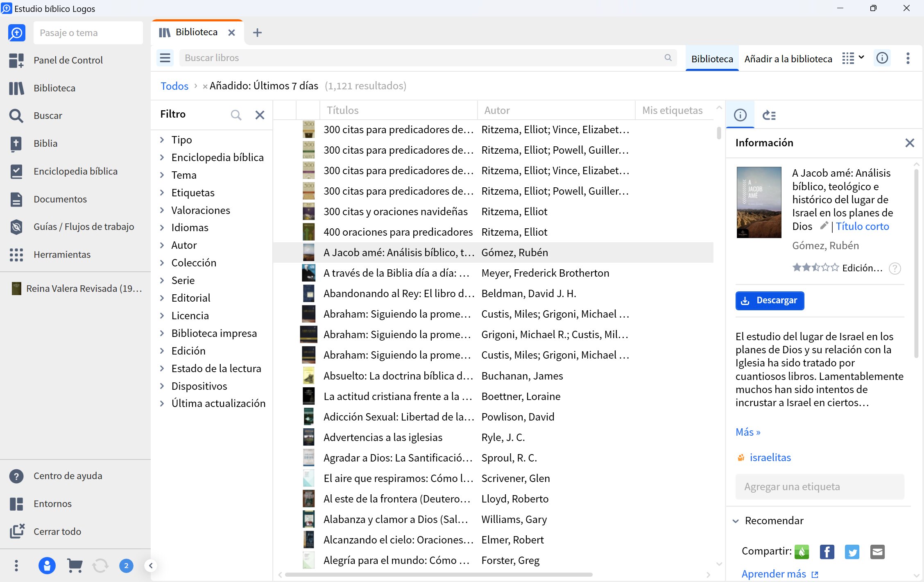Click the Logos home icon
Screen dimensions: 924x582
pos(17,33)
